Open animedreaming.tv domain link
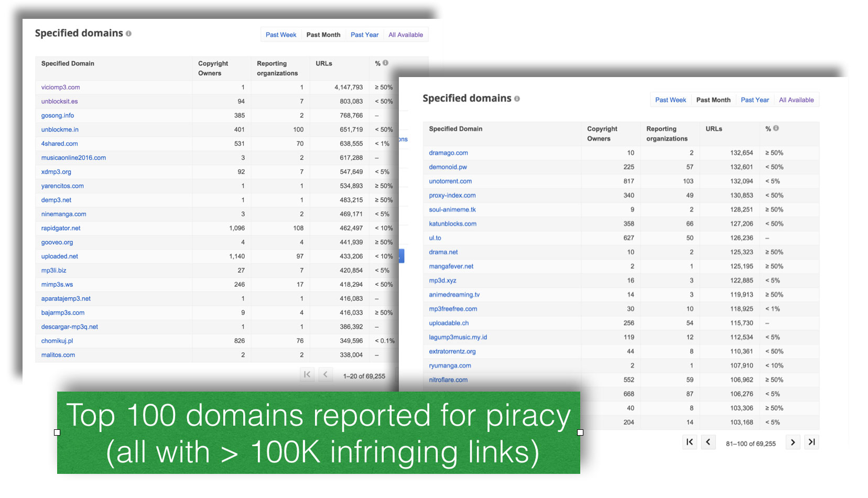 tap(454, 295)
